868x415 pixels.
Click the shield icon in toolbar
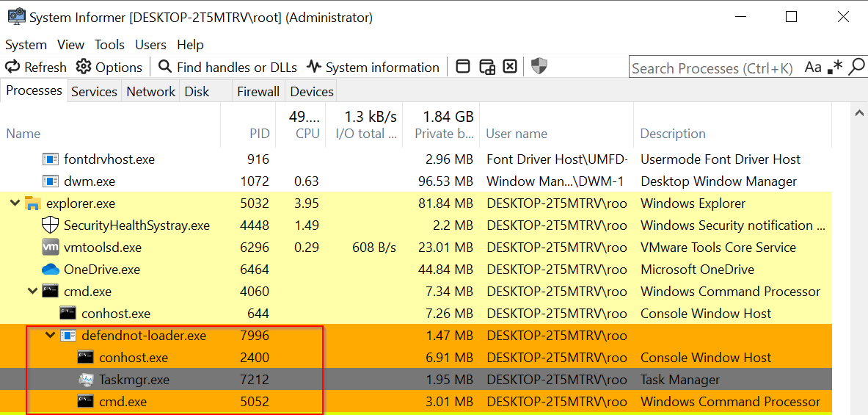(x=539, y=67)
